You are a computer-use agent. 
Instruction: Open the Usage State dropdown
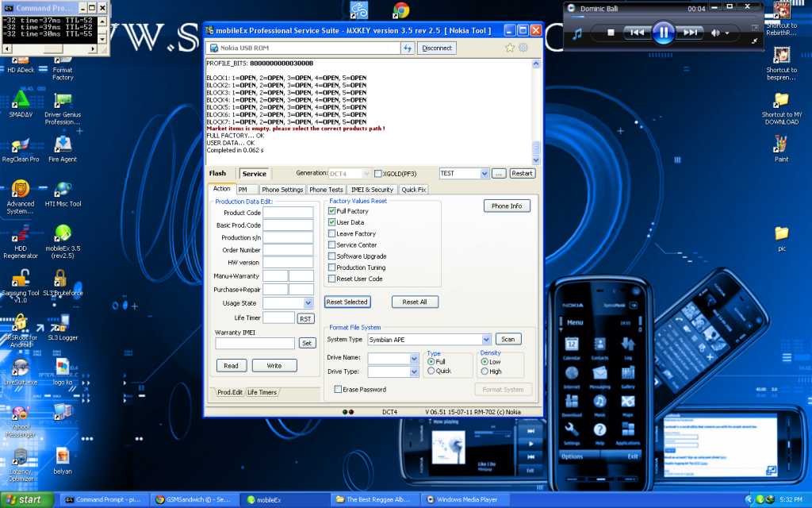(308, 302)
